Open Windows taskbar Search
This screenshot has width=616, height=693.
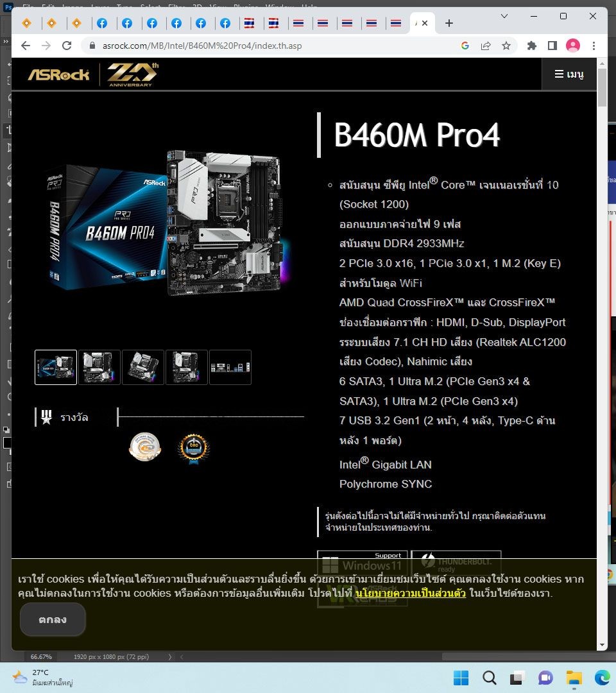tap(489, 678)
